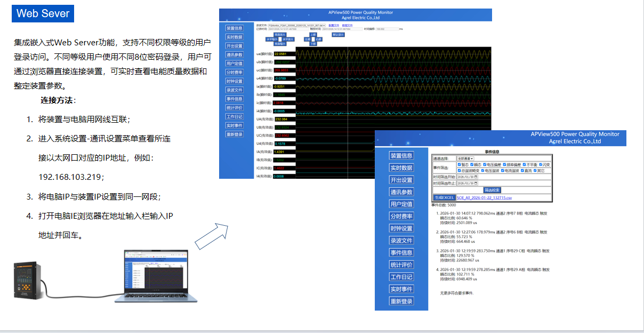Screen dimensions: 644x333
Task: Toggle the 直流 filter checkbox
Action: point(522,171)
